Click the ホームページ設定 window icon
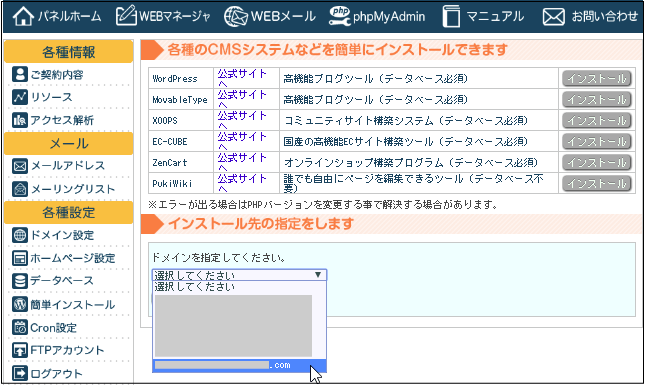Screen dimensions: 645x385 pos(20,258)
